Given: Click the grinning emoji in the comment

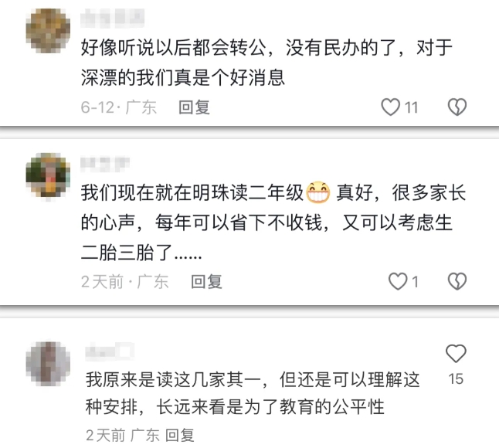Looking at the screenshot, I should click(318, 192).
